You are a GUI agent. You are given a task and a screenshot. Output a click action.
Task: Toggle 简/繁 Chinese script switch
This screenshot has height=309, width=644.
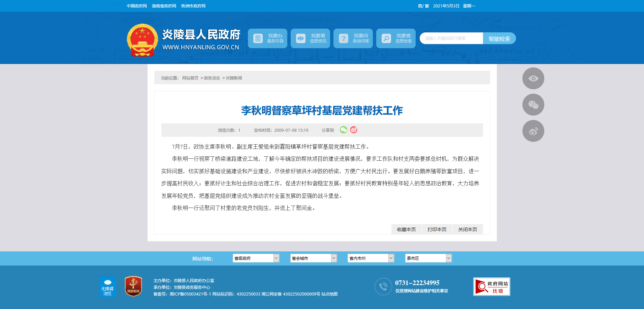click(423, 6)
